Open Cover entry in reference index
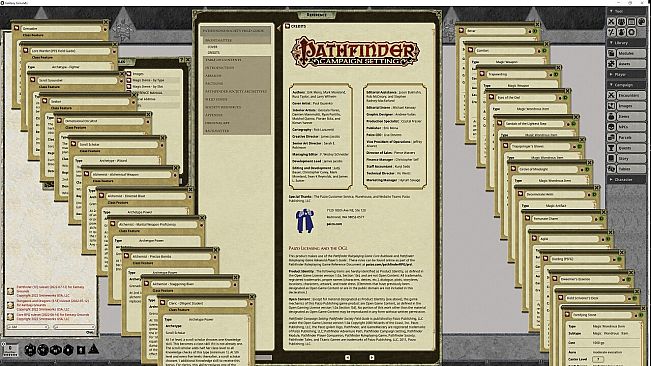Image resolution: width=651 pixels, height=366 pixels. click(213, 47)
